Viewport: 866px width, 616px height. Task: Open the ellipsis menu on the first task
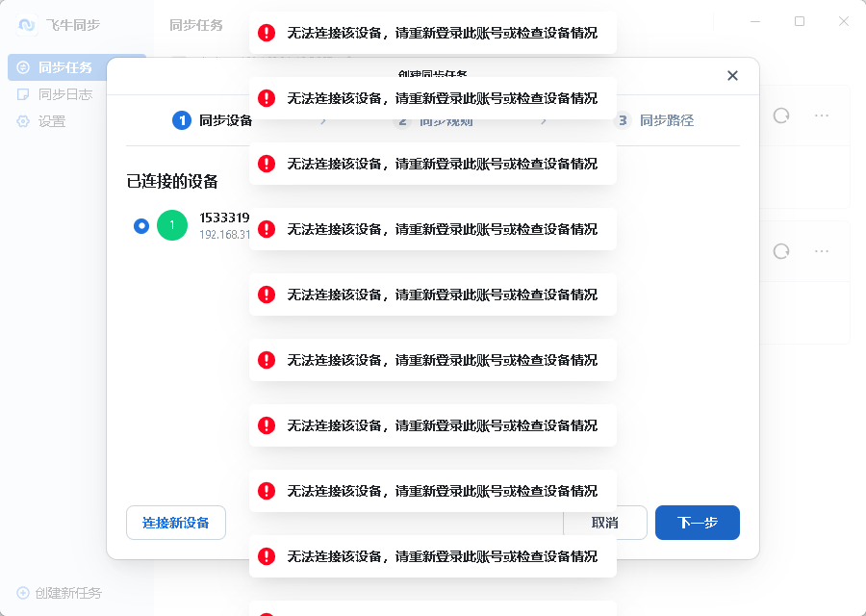point(821,115)
